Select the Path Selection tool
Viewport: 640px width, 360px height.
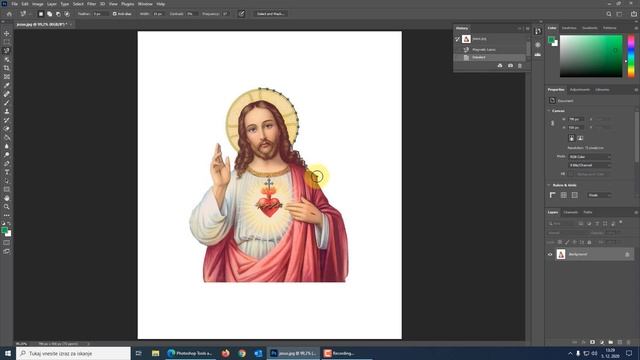(x=7, y=181)
